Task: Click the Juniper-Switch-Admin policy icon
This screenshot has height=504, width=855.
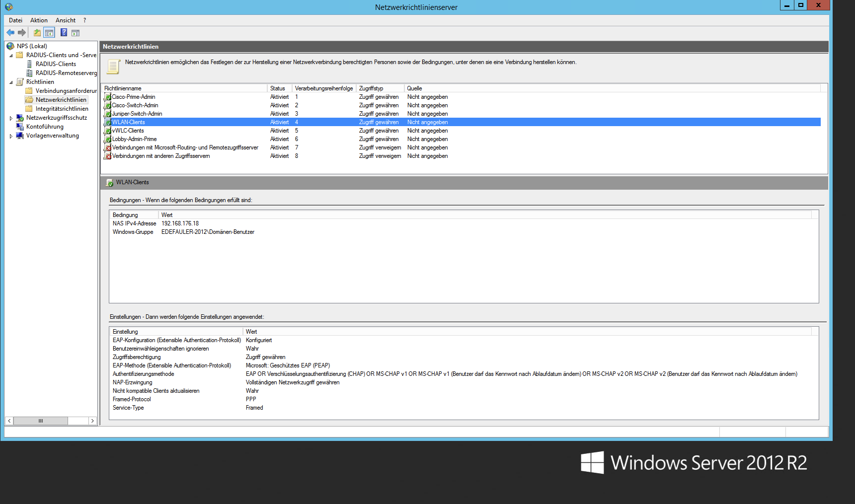Action: (107, 114)
